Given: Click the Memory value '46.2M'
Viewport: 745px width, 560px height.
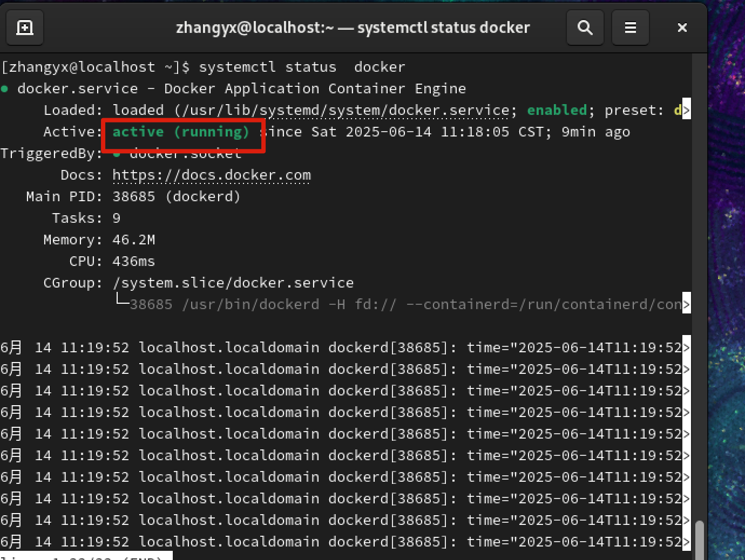Looking at the screenshot, I should coord(134,240).
